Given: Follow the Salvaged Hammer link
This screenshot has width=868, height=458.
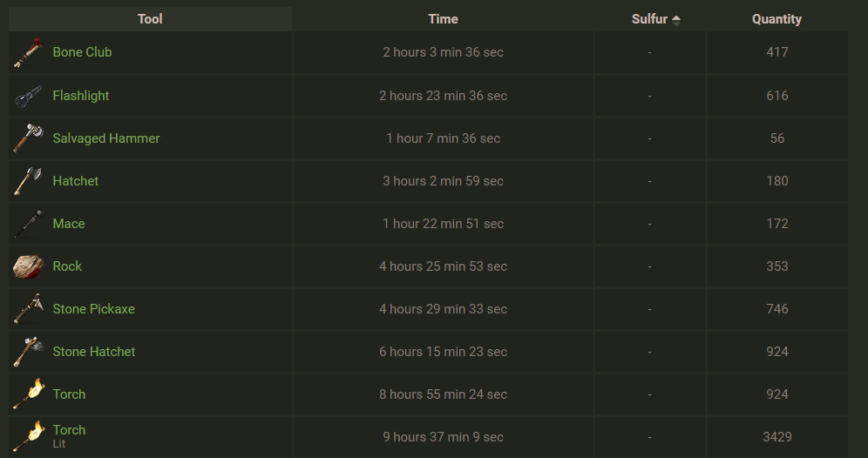Looking at the screenshot, I should [106, 138].
